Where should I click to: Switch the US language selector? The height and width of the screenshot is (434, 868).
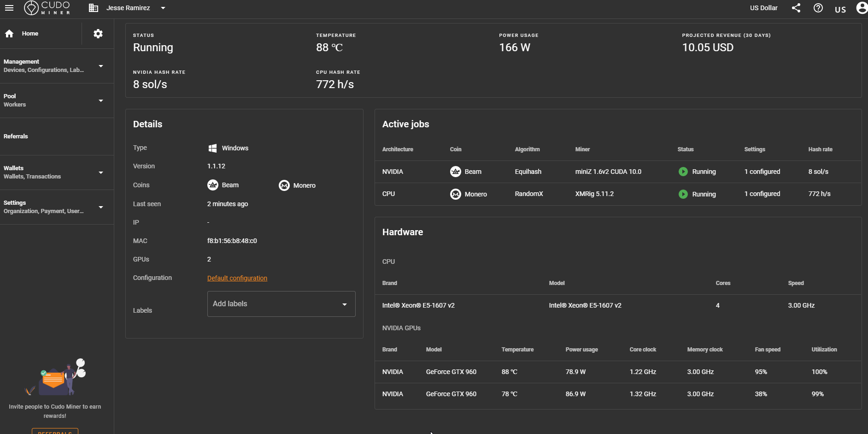tap(840, 9)
